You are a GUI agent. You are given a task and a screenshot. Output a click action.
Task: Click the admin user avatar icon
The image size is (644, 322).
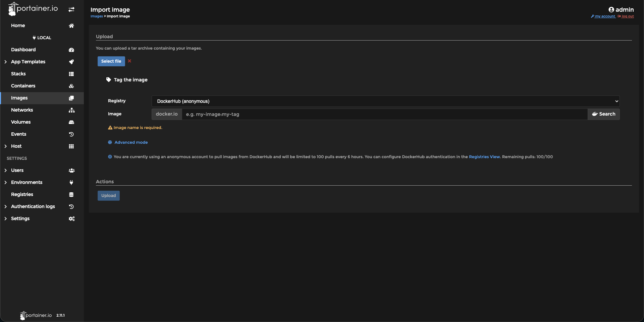pos(611,10)
